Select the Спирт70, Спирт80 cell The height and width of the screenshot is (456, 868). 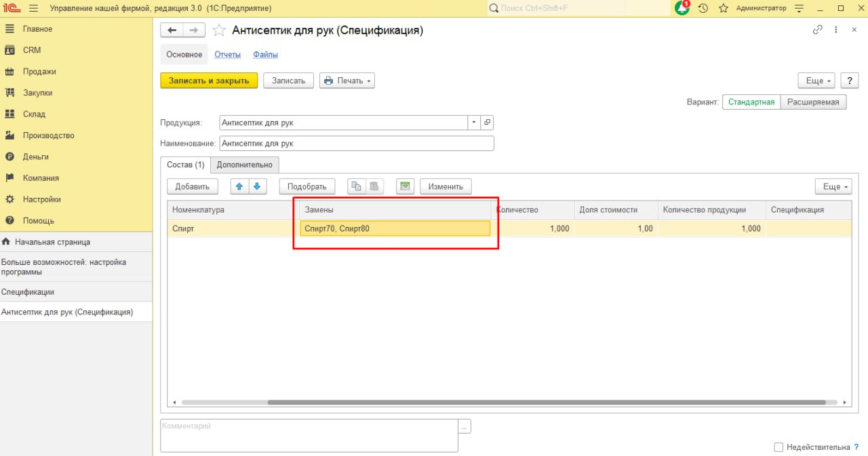coord(395,229)
